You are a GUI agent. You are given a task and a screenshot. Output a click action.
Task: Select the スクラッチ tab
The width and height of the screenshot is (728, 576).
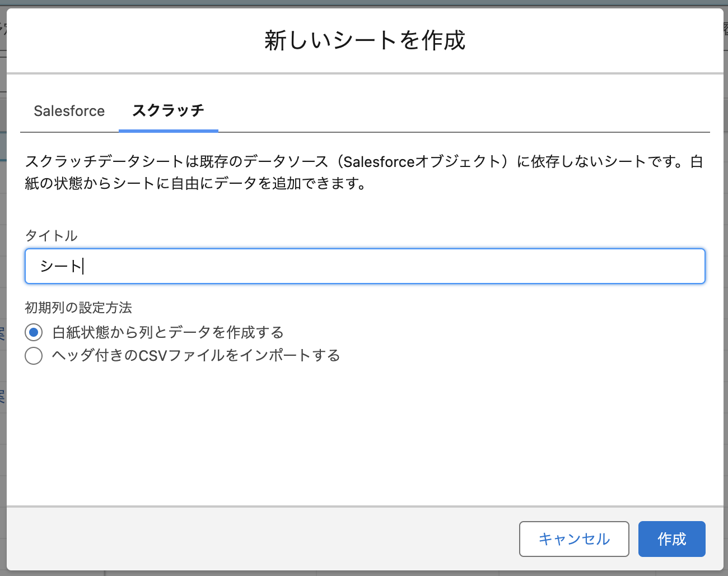coord(168,111)
